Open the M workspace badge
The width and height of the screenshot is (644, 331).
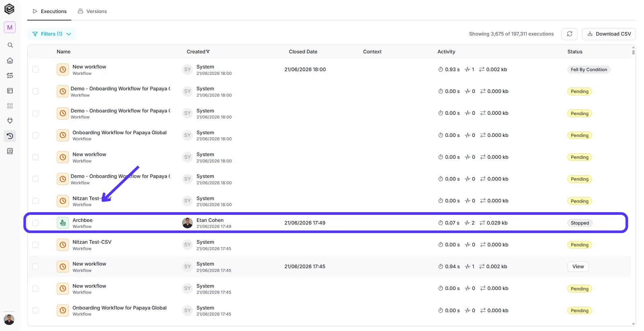pos(10,28)
